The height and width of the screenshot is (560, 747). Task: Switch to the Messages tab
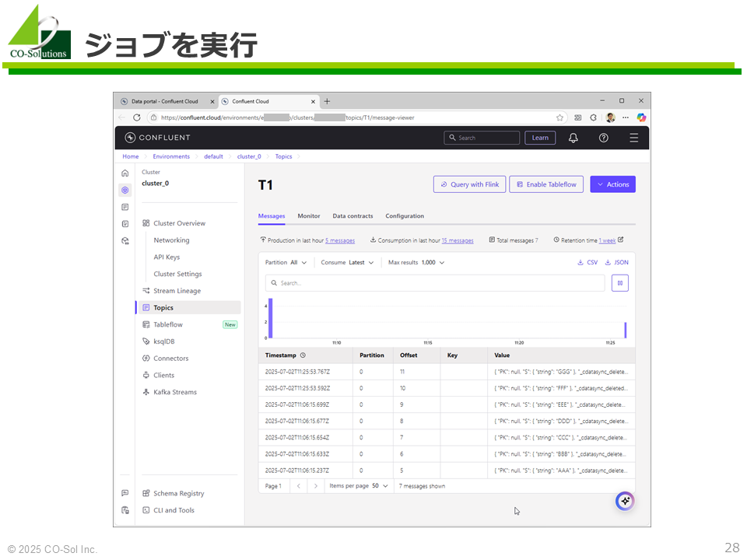(x=272, y=216)
